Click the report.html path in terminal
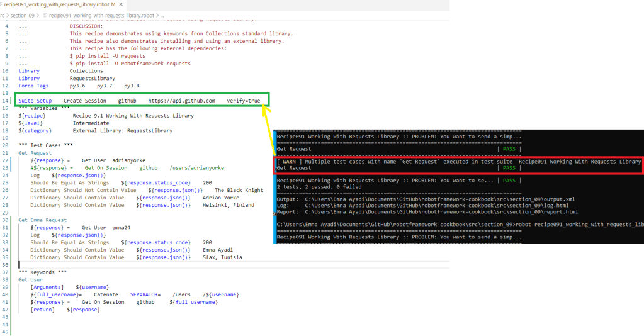The height and width of the screenshot is (336, 644). point(441,212)
